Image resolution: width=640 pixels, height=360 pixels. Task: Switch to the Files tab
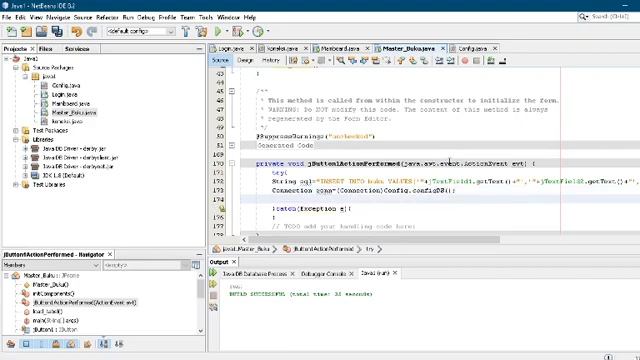45,49
